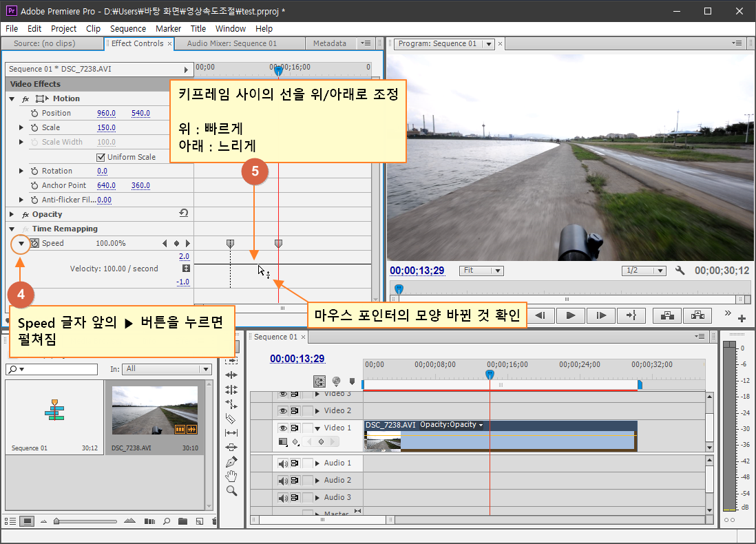Select the Ripple Edit tool in tools panel
Image resolution: width=756 pixels, height=544 pixels.
[231, 375]
